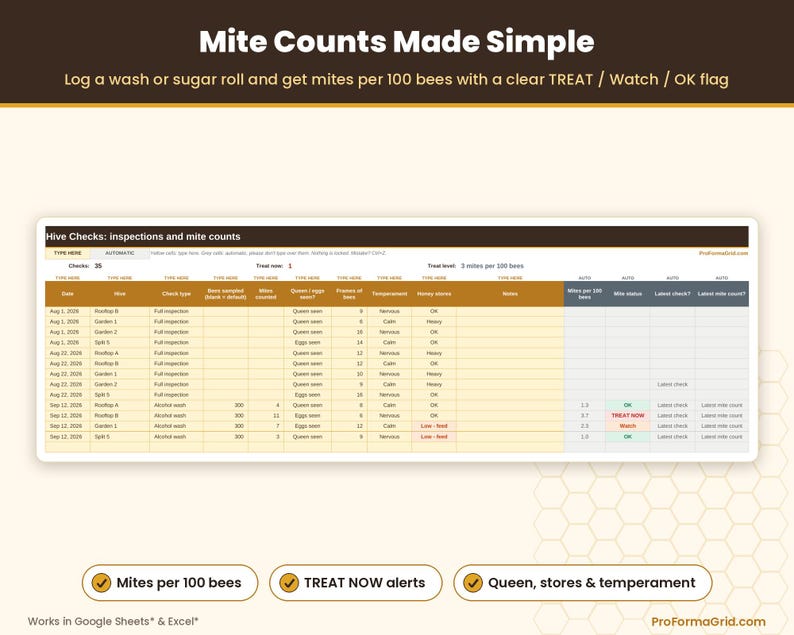
Task: Click the Check type column header
Action: 176,294
